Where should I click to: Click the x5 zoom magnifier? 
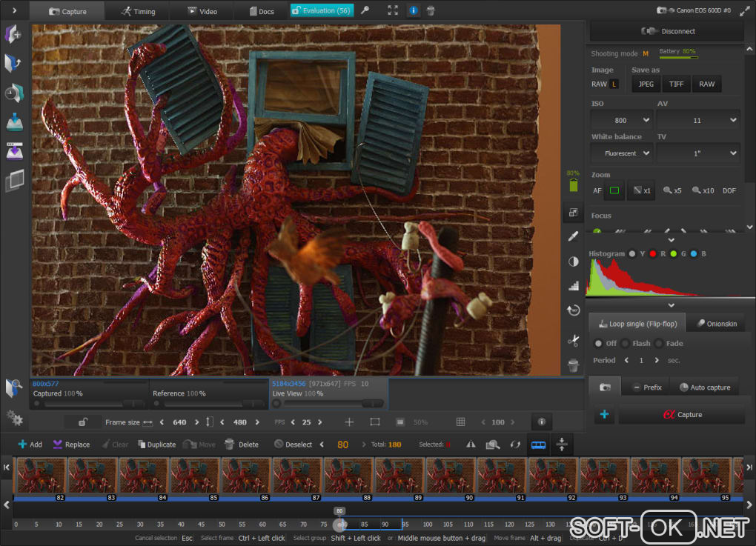coord(672,190)
